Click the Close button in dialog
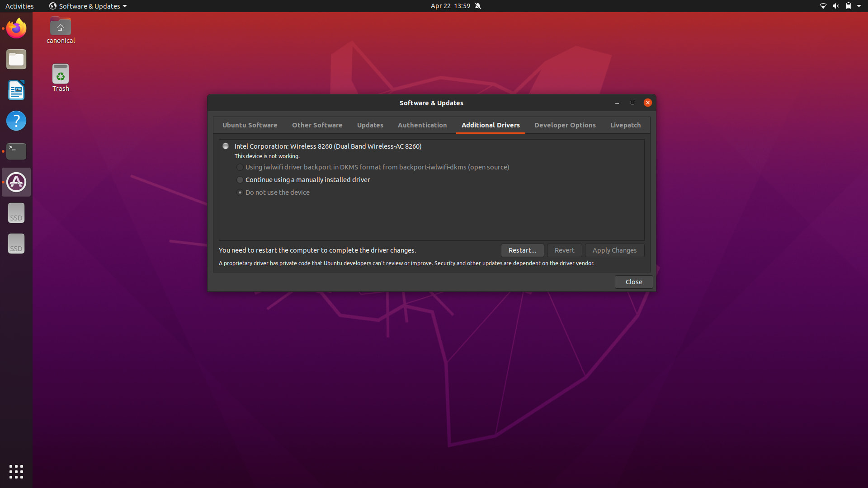The width and height of the screenshot is (868, 488). (633, 282)
